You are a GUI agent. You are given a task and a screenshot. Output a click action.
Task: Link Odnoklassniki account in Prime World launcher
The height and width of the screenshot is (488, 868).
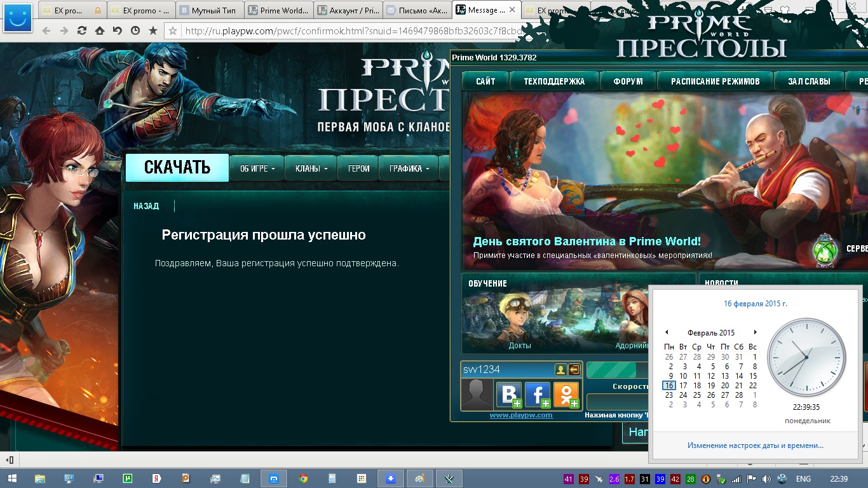tap(566, 395)
